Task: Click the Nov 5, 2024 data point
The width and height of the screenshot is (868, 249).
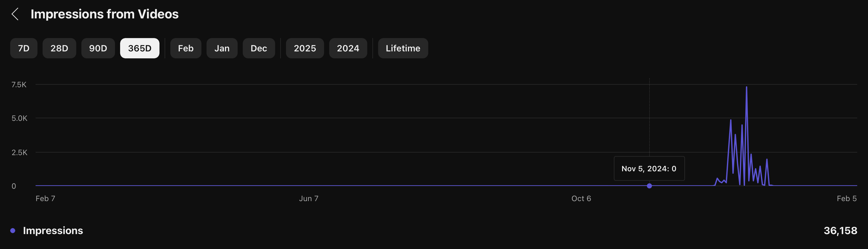Action: pos(649,186)
